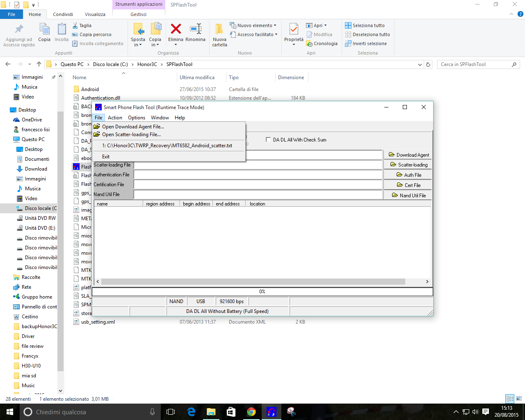Screen dimensions: 525x420
Task: Open OneDrive in the navigation pane
Action: point(32,120)
